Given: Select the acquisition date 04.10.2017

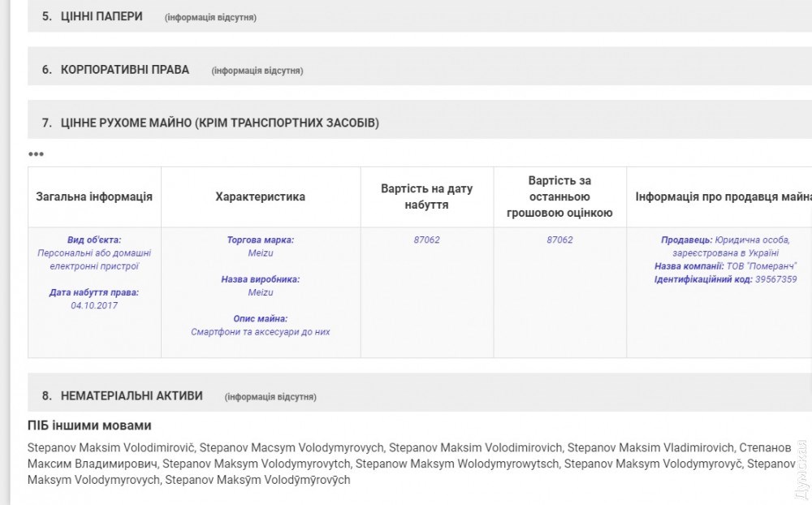Looking at the screenshot, I should [94, 305].
